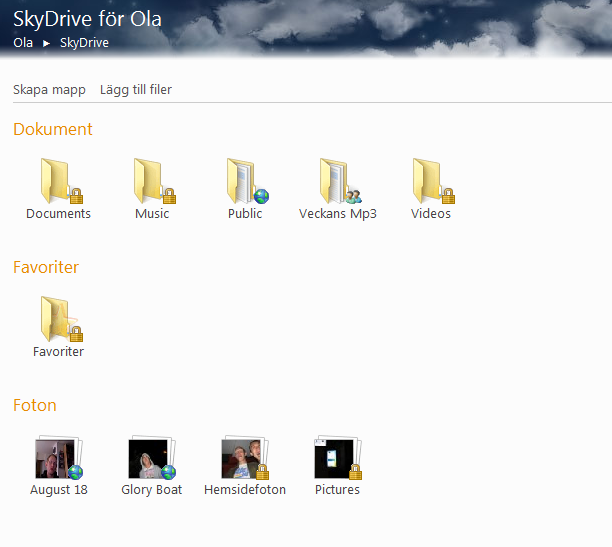The image size is (612, 547).
Task: Click the Skapa mapp link
Action: (x=49, y=90)
